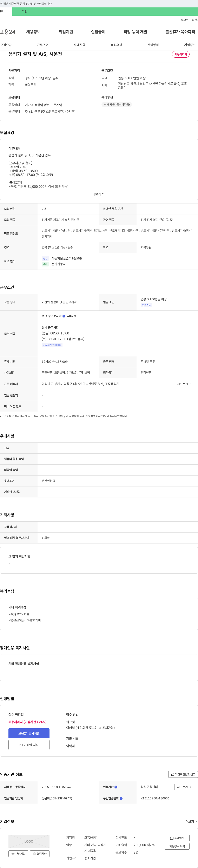Apply via 고용24 입사지원 button
This screenshot has width=198, height=868.
click(29, 733)
